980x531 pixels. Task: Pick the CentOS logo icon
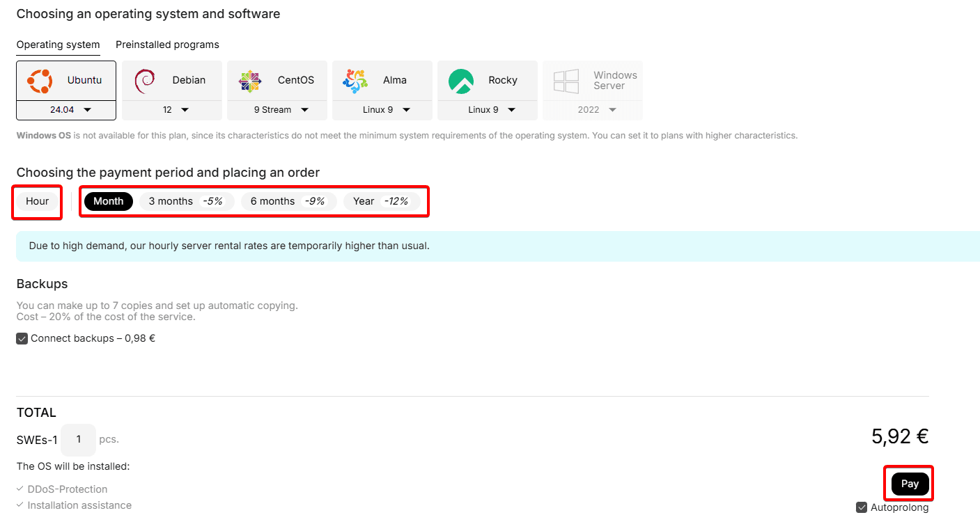coord(249,81)
